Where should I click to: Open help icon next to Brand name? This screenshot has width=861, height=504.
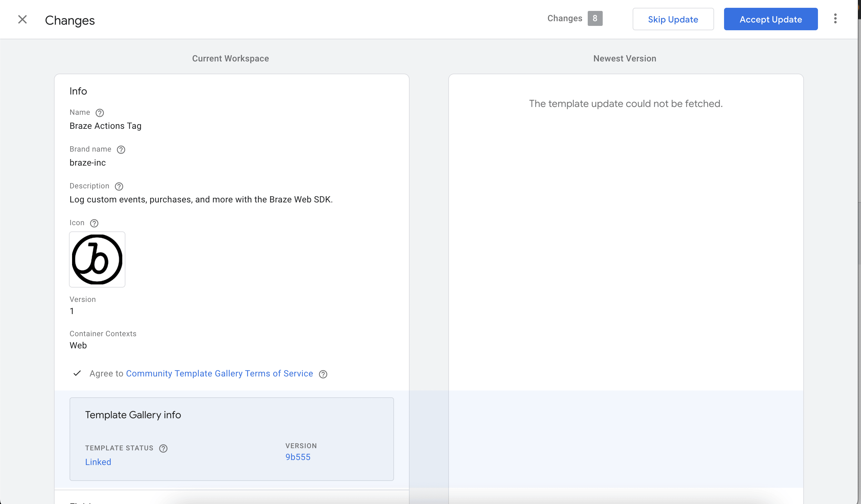121,150
